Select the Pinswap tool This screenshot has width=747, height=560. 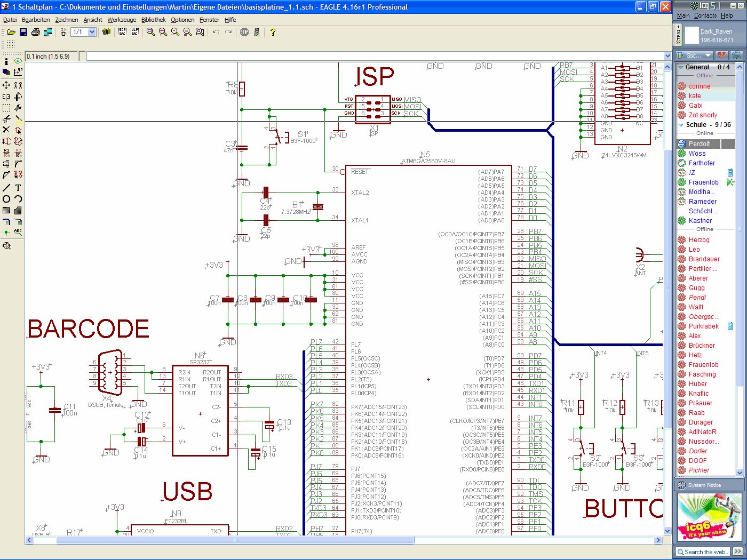pos(6,141)
